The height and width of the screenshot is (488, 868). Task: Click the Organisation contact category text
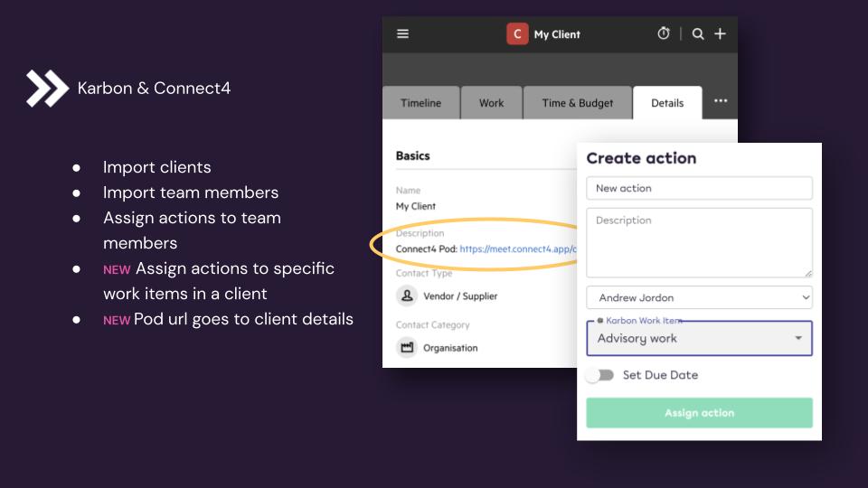[x=450, y=348]
